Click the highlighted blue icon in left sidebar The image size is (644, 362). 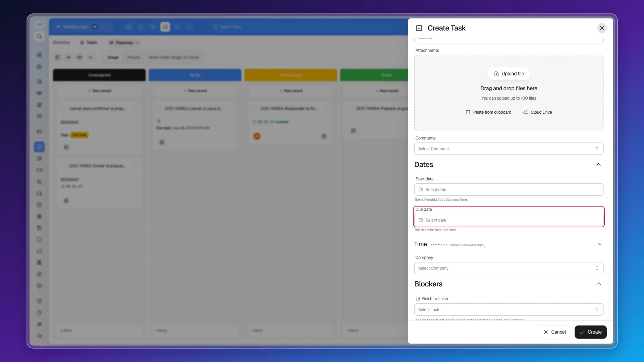point(39,147)
